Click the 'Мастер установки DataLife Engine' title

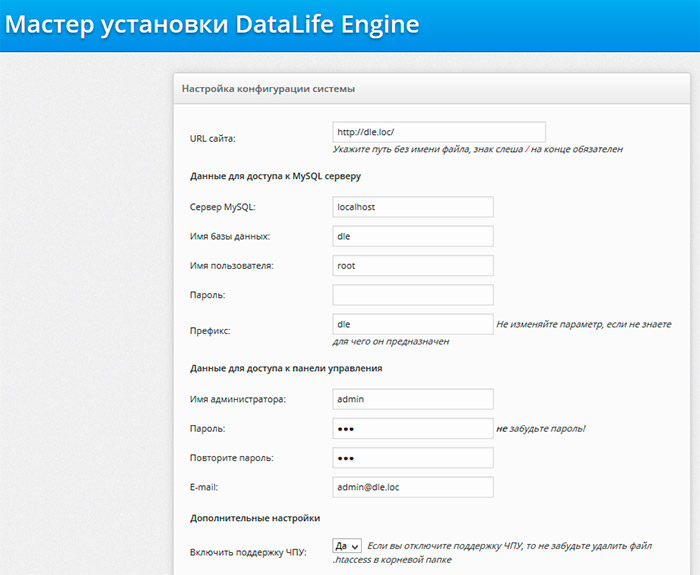coord(212,24)
